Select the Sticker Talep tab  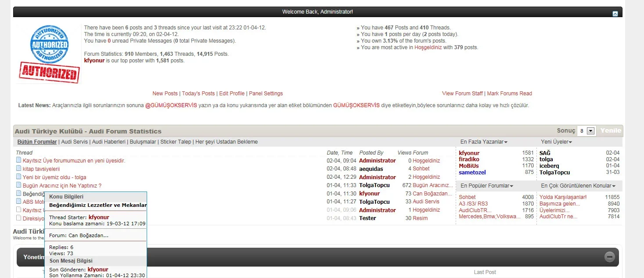(176, 142)
